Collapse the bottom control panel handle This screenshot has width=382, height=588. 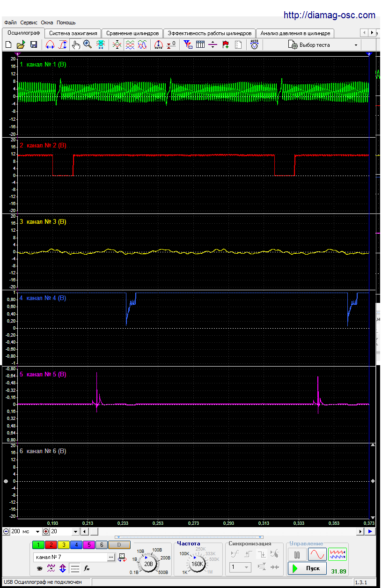pyautogui.click(x=189, y=537)
